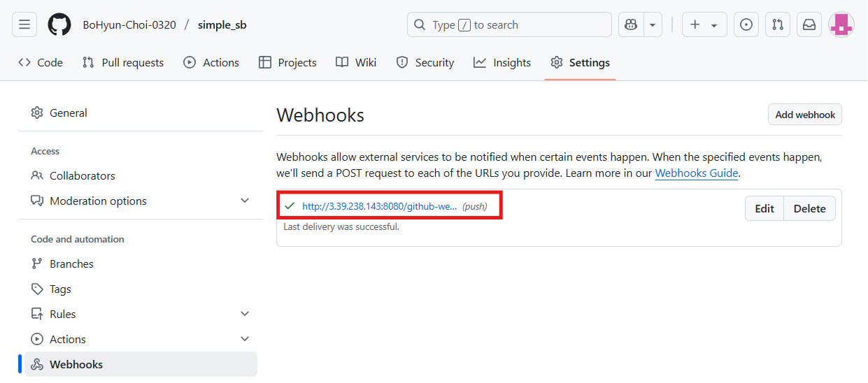Click the Settings tab gear icon
868x383 pixels.
557,62
